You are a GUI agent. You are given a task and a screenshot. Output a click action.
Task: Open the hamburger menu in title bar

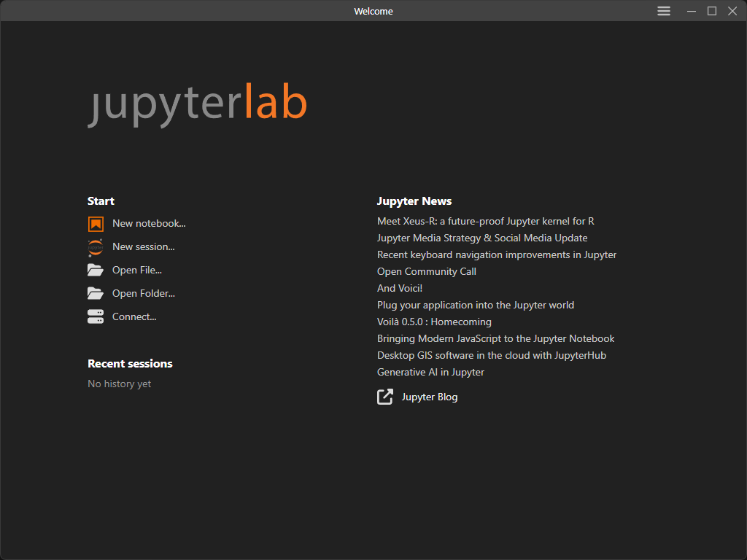tap(664, 11)
